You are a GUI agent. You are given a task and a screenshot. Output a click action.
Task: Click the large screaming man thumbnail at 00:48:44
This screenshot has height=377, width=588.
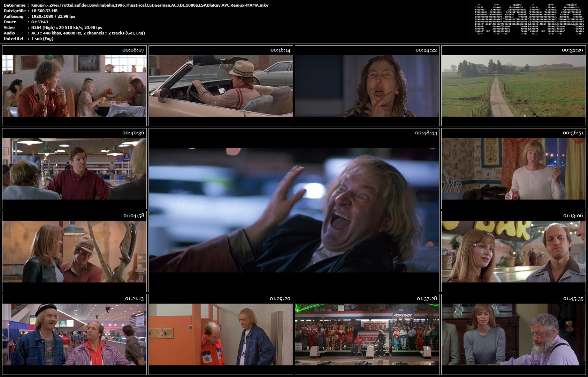[294, 210]
